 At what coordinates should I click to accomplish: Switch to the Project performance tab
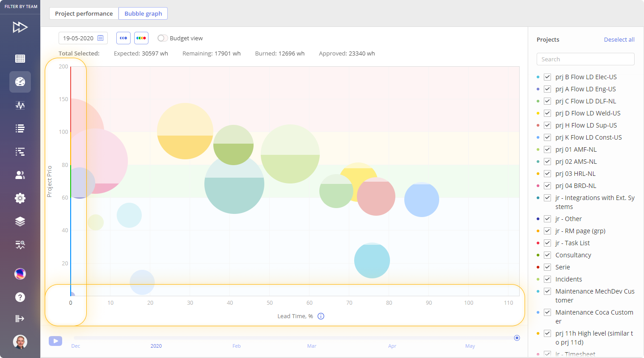pos(84,13)
